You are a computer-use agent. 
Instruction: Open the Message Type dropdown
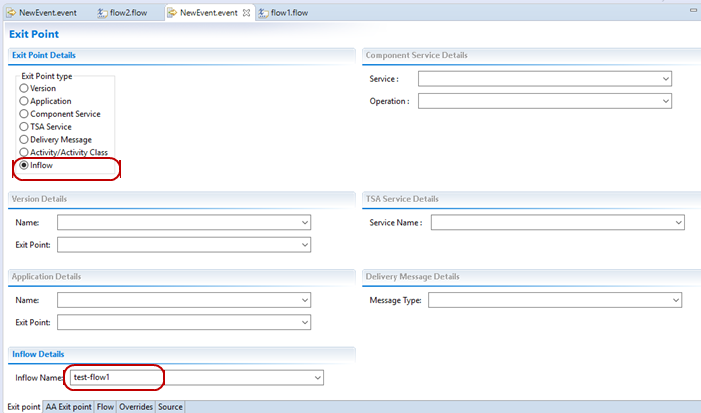[676, 300]
